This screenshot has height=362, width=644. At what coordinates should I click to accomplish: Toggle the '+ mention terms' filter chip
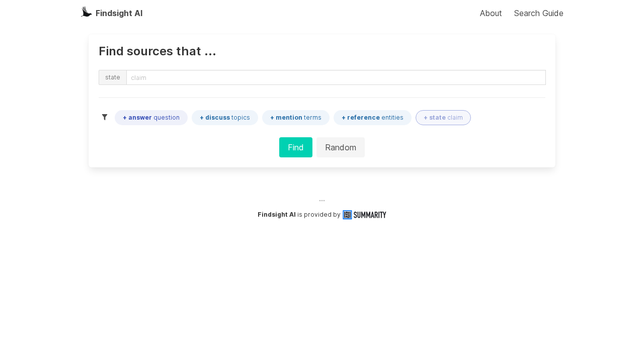[295, 117]
